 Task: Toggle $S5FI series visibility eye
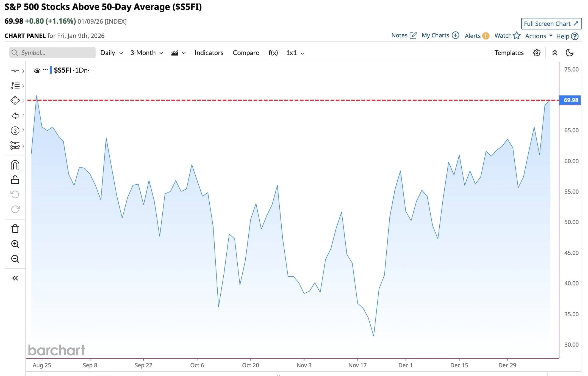click(x=37, y=71)
